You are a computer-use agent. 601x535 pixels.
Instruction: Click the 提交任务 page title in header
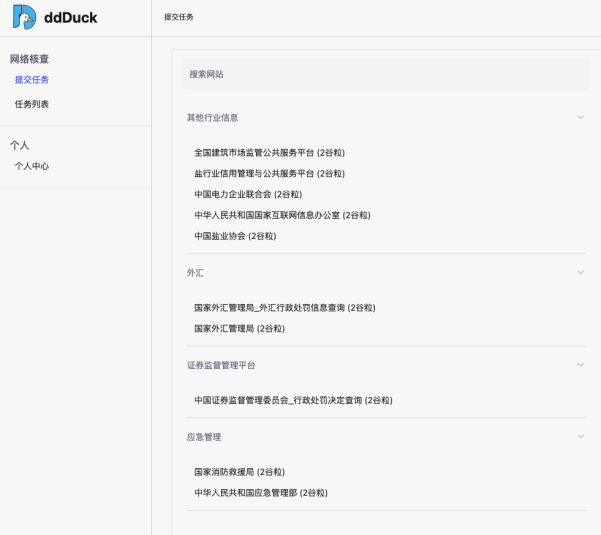pyautogui.click(x=179, y=17)
